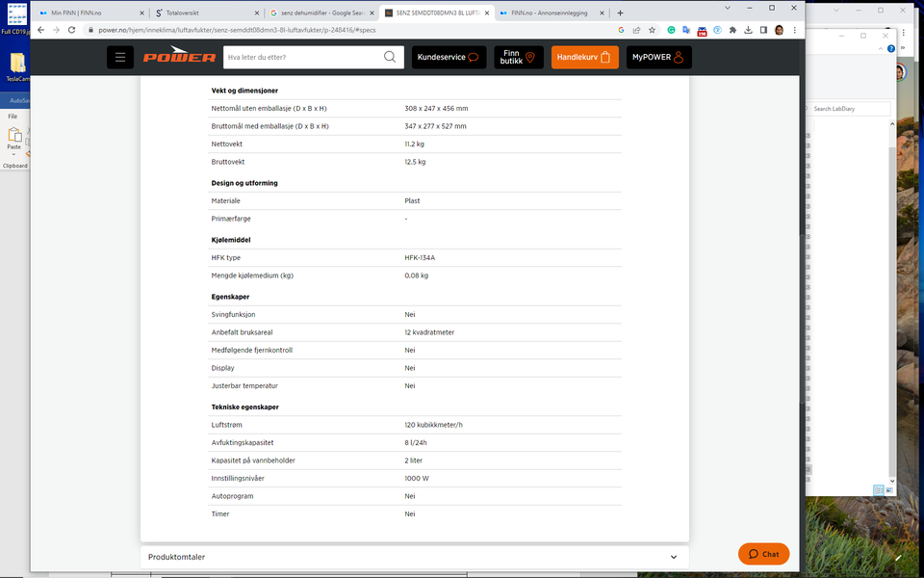Click the search magnifier icon
Viewport: 924px width, 578px height.
click(390, 57)
